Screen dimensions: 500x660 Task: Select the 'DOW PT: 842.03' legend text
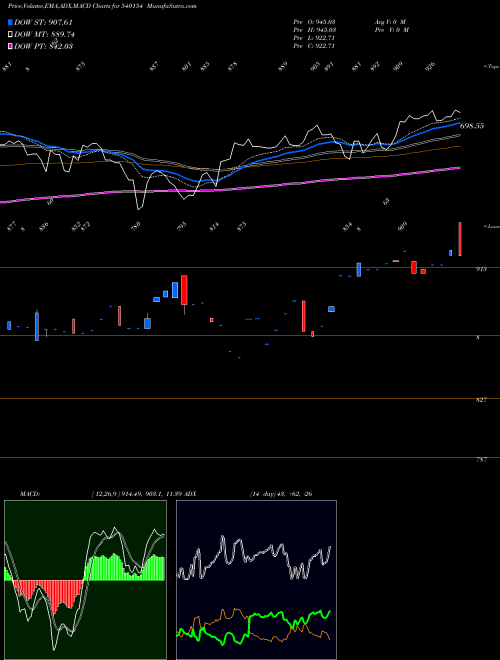click(43, 46)
